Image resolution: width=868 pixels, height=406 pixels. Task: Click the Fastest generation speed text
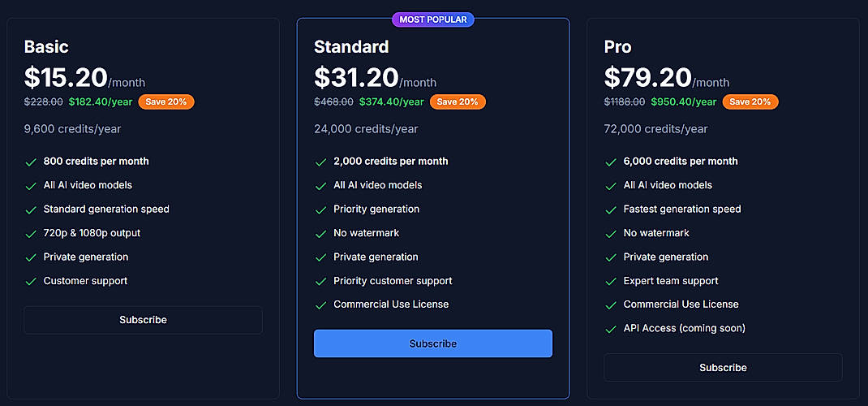click(x=682, y=209)
